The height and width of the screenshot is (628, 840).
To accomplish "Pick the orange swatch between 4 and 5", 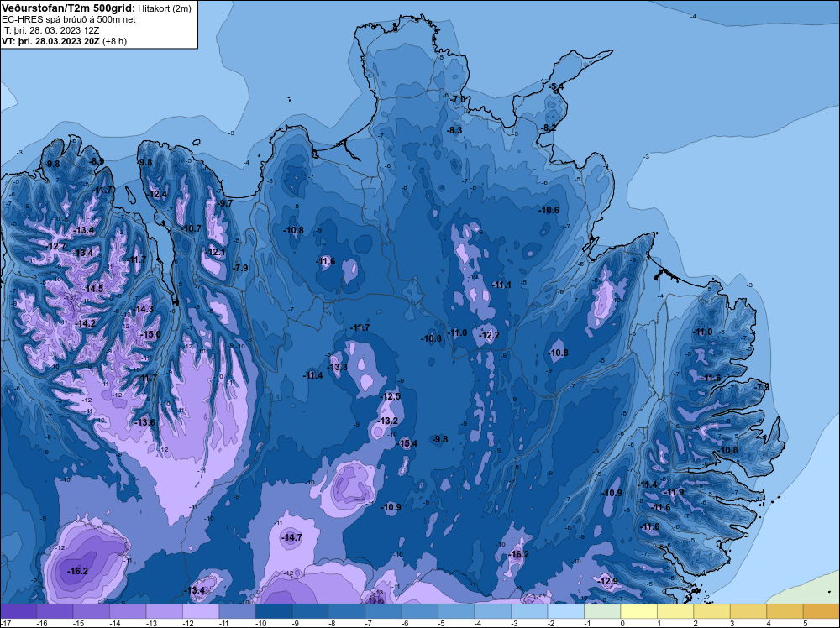I will click(785, 611).
